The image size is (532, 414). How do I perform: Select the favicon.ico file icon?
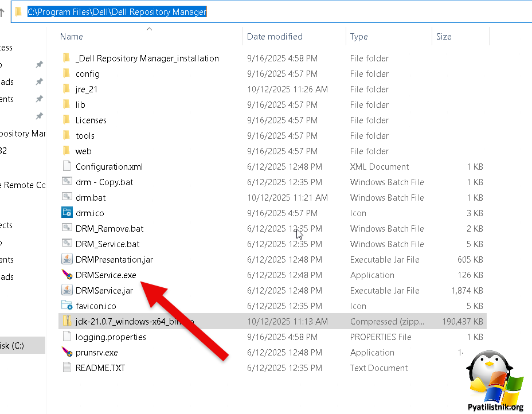pyautogui.click(x=67, y=306)
